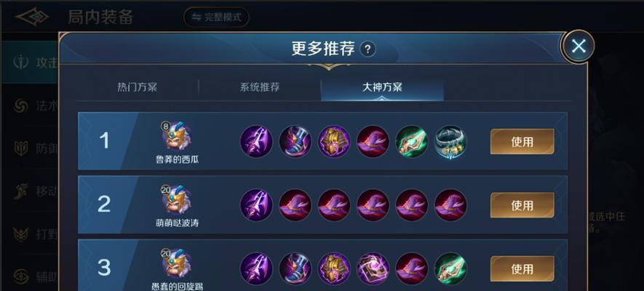Use build 2 with 使用 button
This screenshot has width=644, height=291.
[x=522, y=205]
